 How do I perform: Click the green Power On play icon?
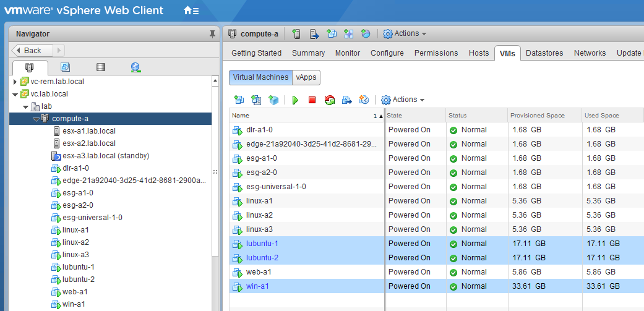pyautogui.click(x=296, y=100)
